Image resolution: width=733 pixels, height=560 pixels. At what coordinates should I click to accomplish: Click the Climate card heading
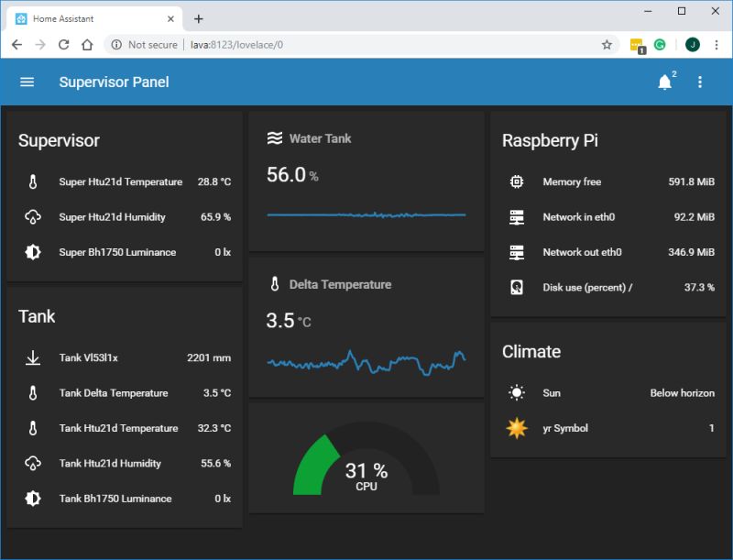click(531, 352)
